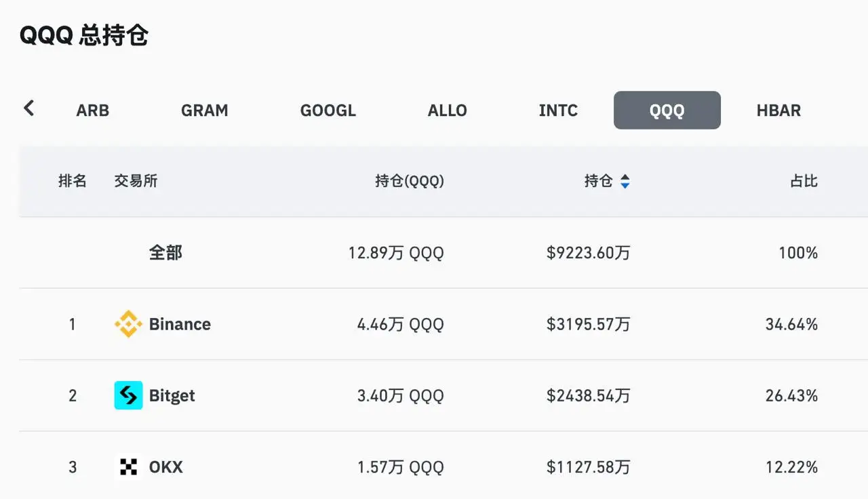Click the active QQQ tab

667,111
